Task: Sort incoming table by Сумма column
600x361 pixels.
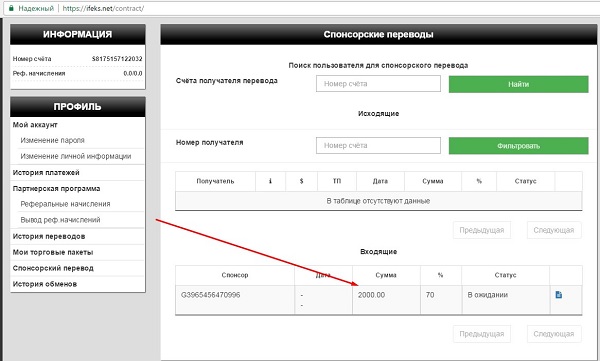Action: [386, 275]
